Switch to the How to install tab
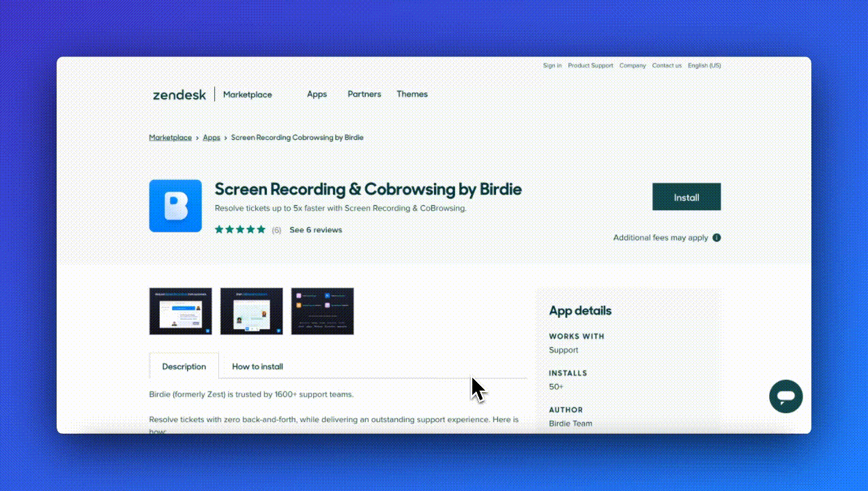This screenshot has height=491, width=868. [x=257, y=366]
